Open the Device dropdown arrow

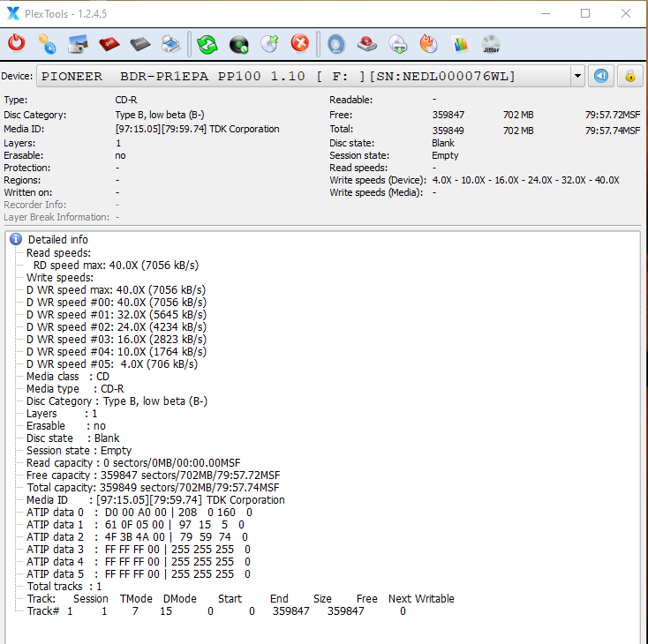click(577, 76)
